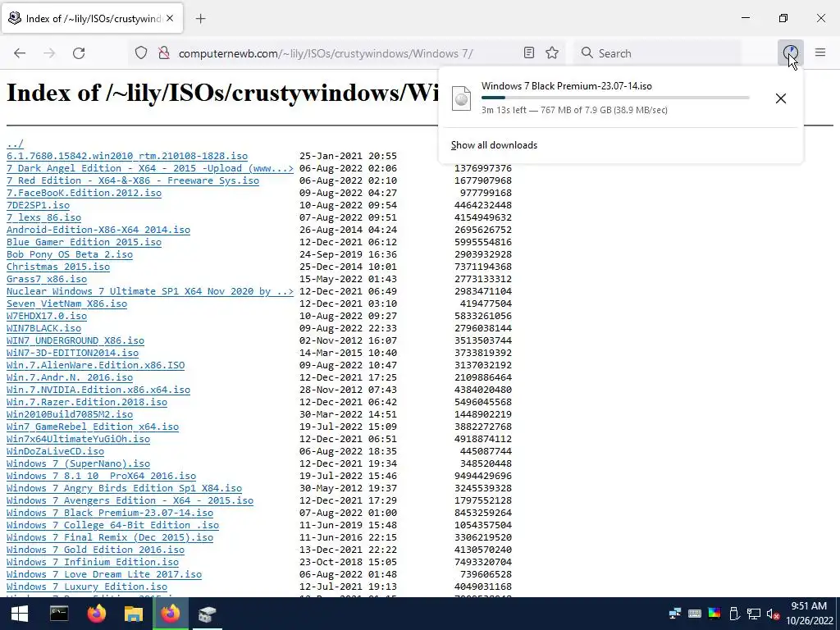The image size is (840, 630).
Task: Click the downloading ISO file icon
Action: (x=461, y=98)
